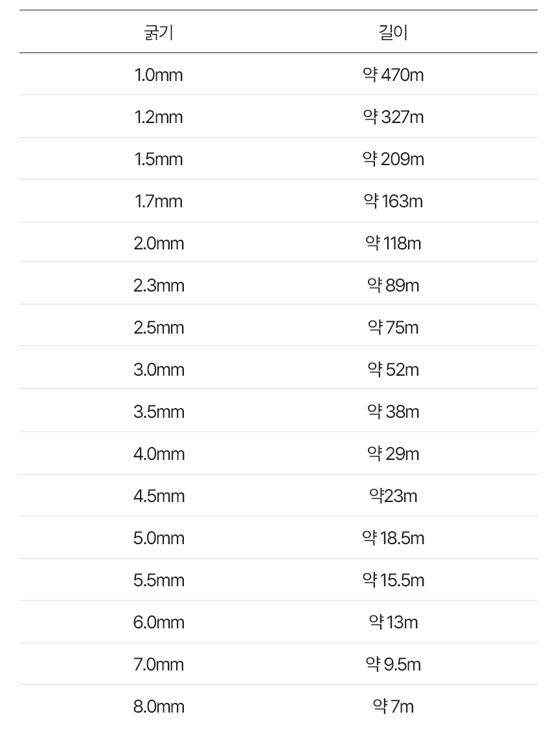The width and height of the screenshot is (557, 756).
Task: Select the 1.5mm row label
Action: [x=159, y=159]
